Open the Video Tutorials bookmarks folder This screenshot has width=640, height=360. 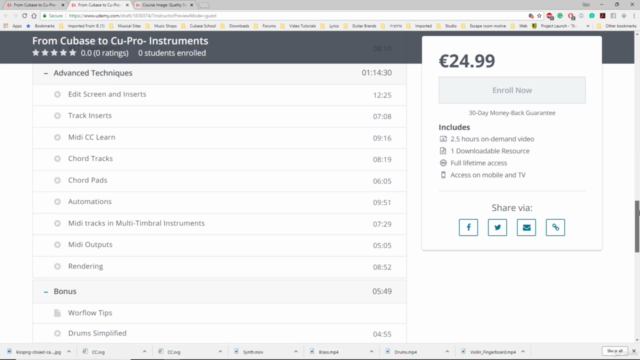click(x=299, y=26)
